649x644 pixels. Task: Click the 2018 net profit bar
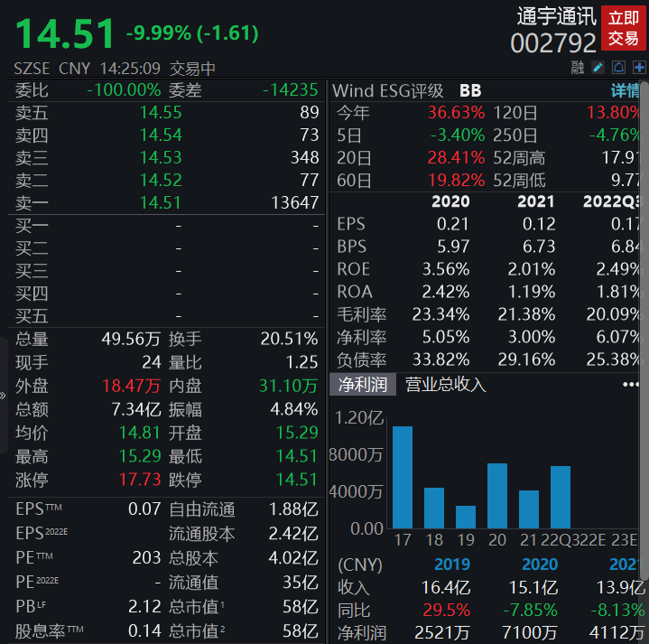pos(434,509)
